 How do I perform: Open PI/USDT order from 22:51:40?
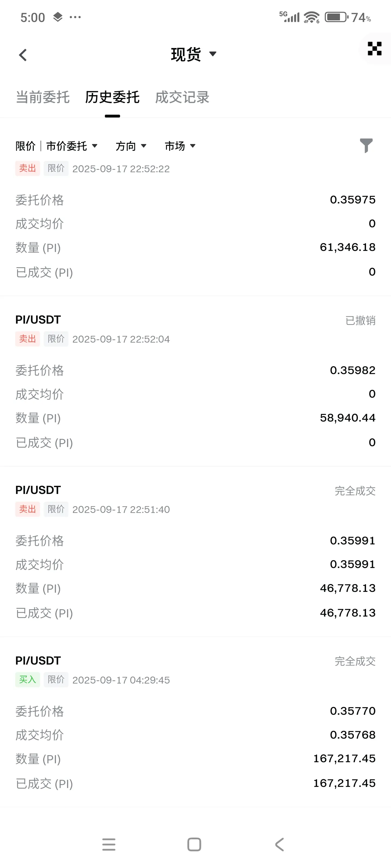coord(195,552)
